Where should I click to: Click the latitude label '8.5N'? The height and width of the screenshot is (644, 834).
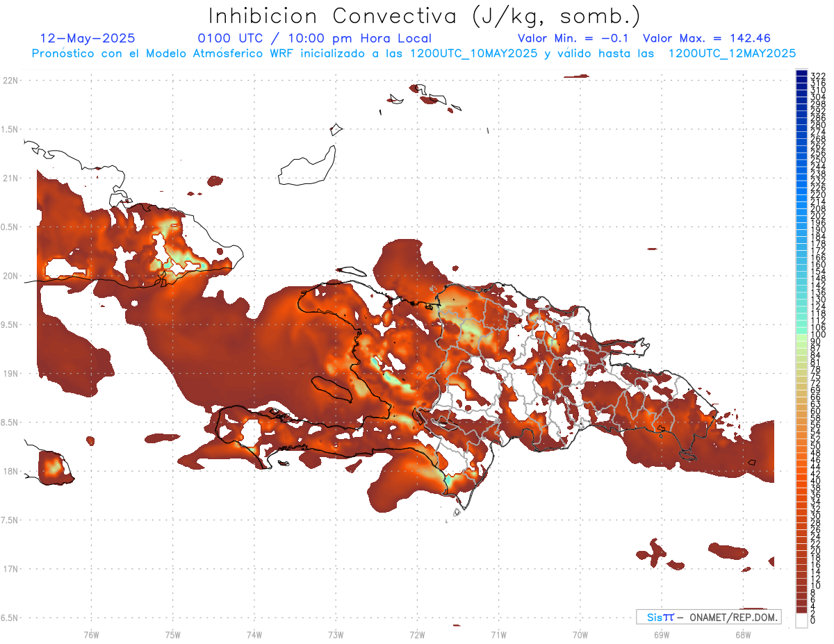[10, 422]
